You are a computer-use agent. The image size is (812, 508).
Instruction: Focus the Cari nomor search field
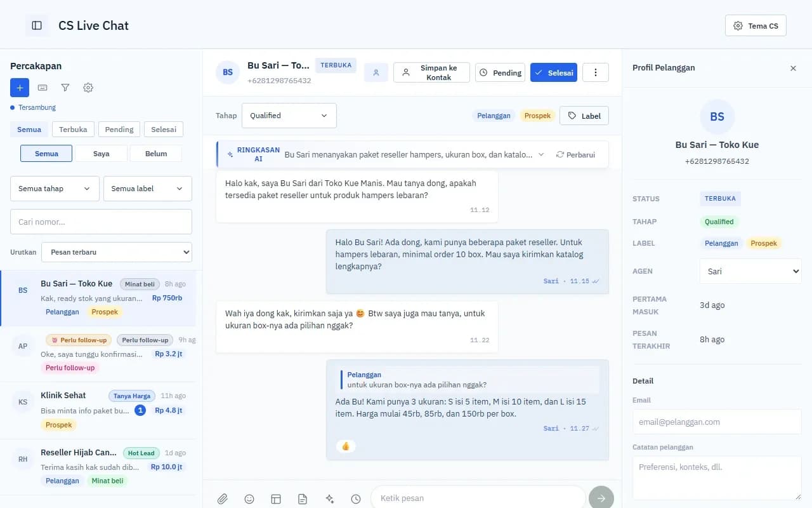[x=101, y=222]
